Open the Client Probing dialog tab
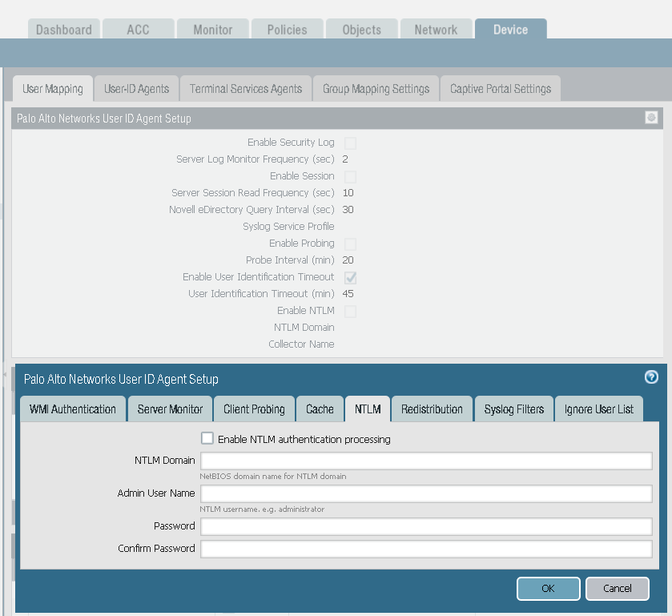 pos(254,409)
